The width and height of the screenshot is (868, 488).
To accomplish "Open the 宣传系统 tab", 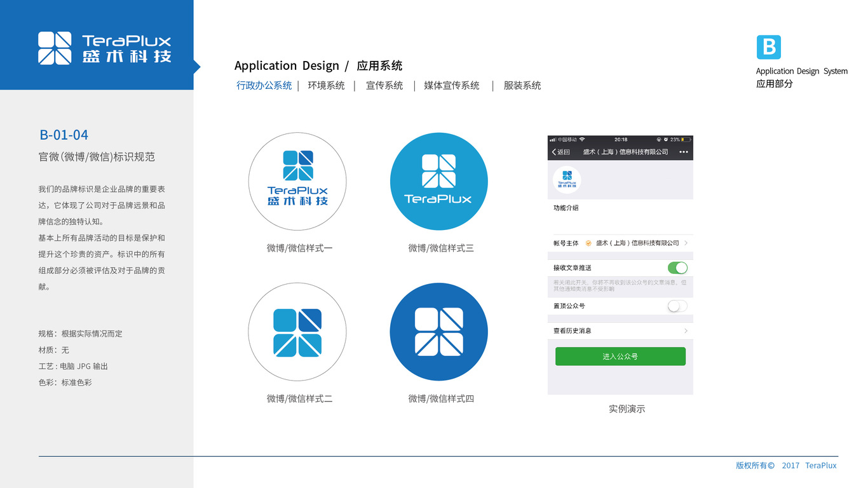I will pyautogui.click(x=384, y=85).
